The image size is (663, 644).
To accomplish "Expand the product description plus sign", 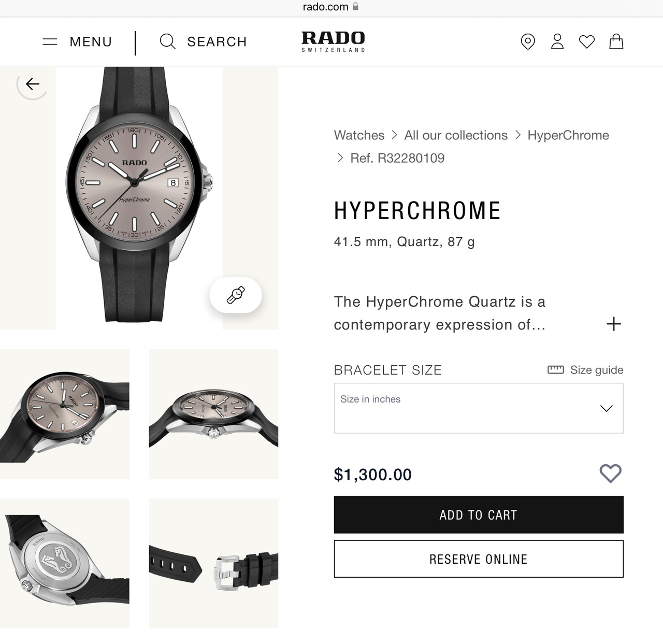I will tap(614, 324).
